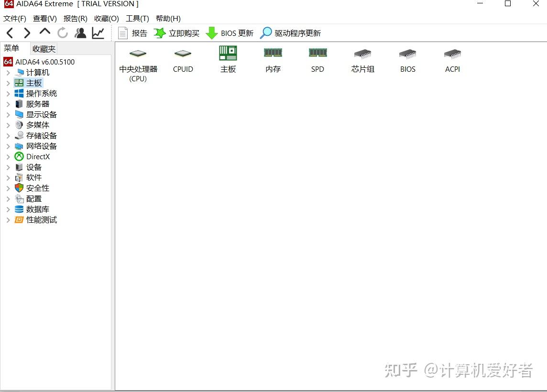Open the graph chart toolbar icon

click(98, 33)
